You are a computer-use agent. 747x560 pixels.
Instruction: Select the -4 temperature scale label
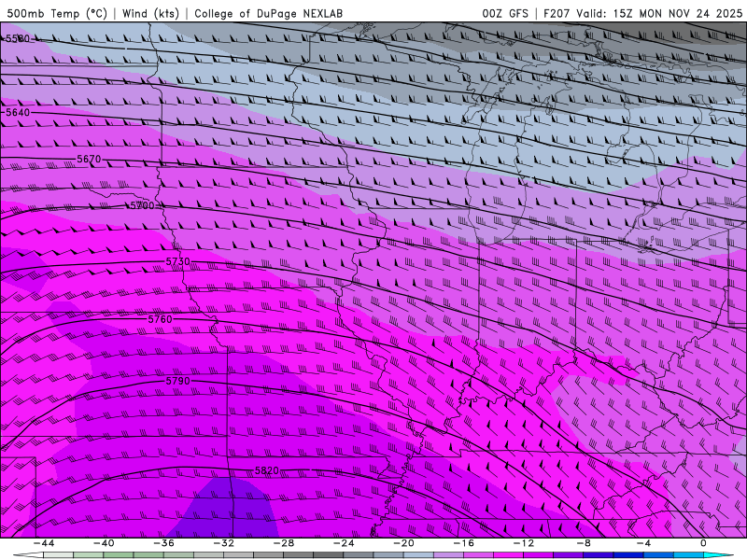pyautogui.click(x=643, y=543)
